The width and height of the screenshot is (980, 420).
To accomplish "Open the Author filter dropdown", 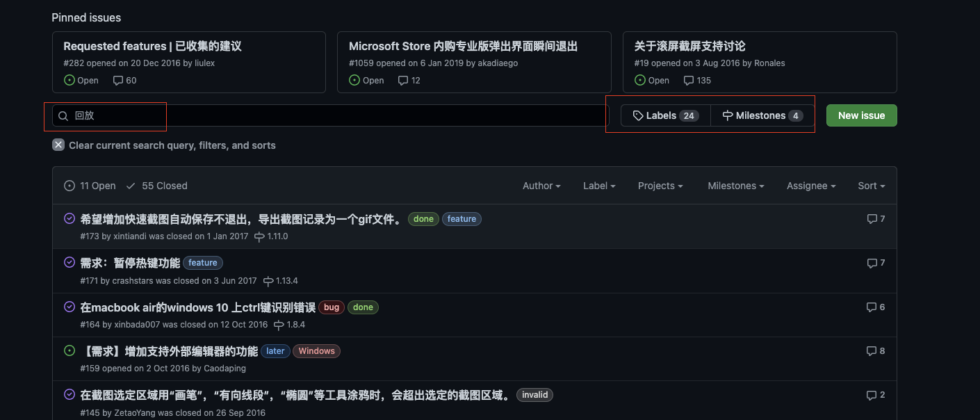I will 541,186.
